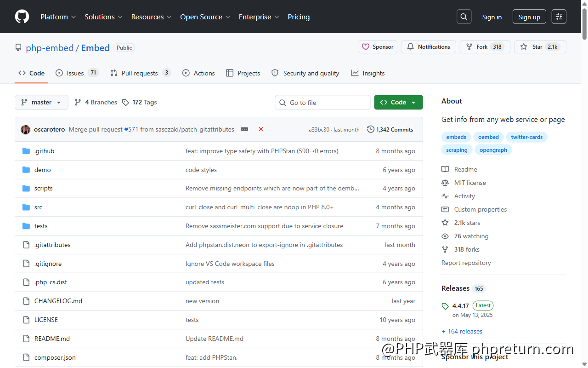View 172 Tags

click(x=140, y=103)
